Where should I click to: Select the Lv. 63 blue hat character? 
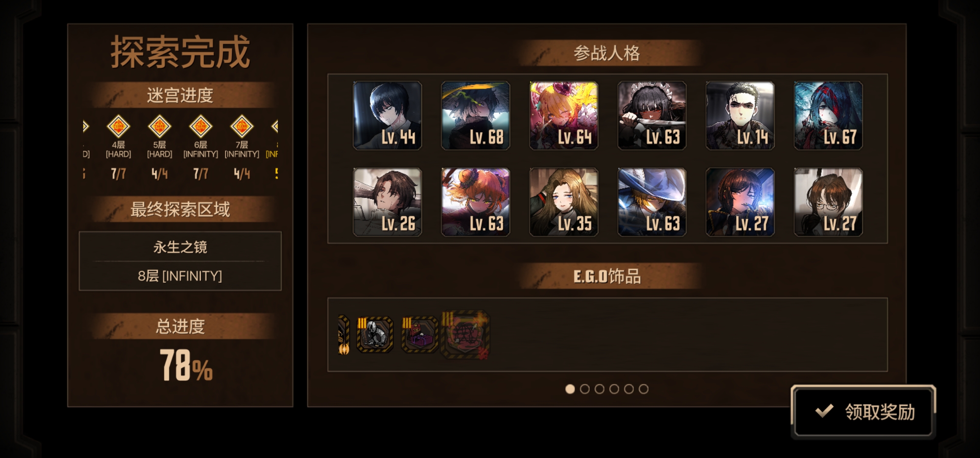pos(652,202)
